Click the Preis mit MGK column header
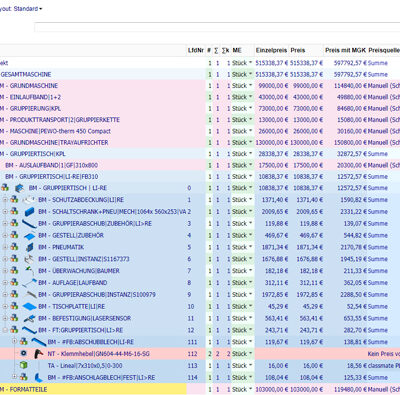Screen dimensions: 400x395 tap(345, 50)
